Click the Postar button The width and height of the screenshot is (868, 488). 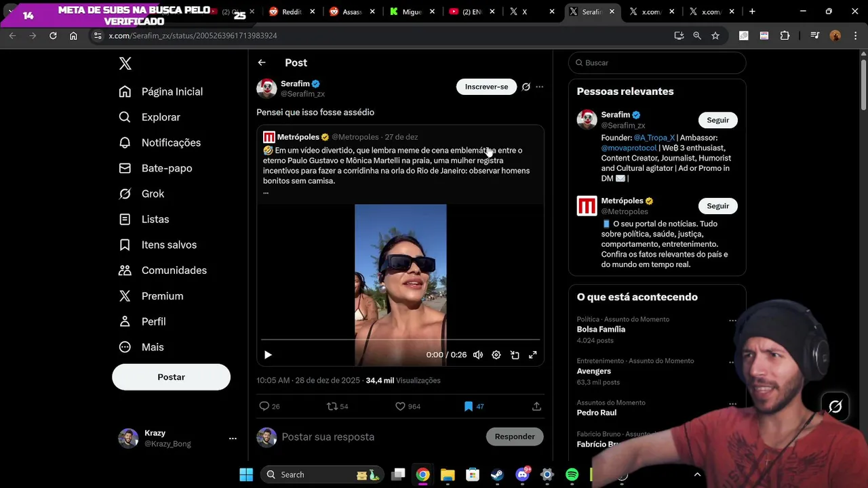coord(171,377)
